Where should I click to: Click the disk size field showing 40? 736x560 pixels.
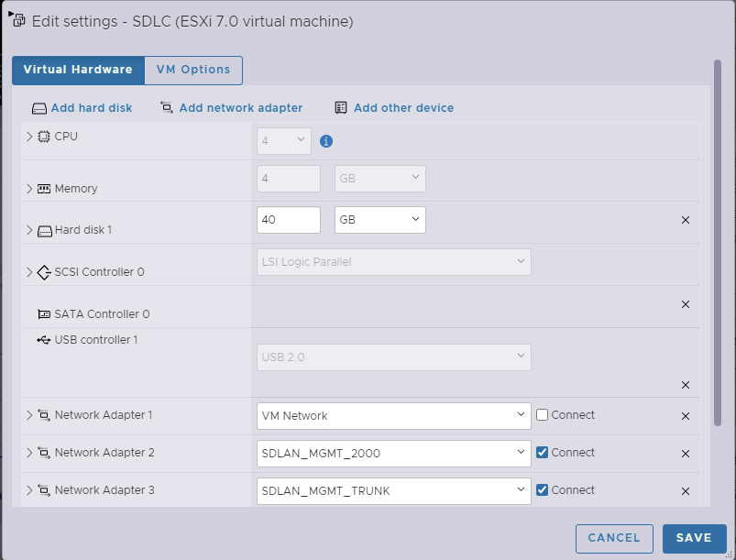coord(287,220)
